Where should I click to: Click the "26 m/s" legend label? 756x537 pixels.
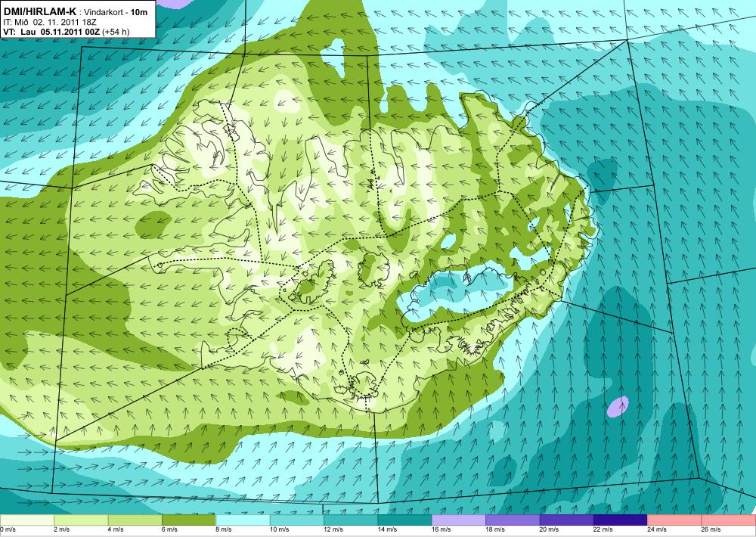(711, 529)
